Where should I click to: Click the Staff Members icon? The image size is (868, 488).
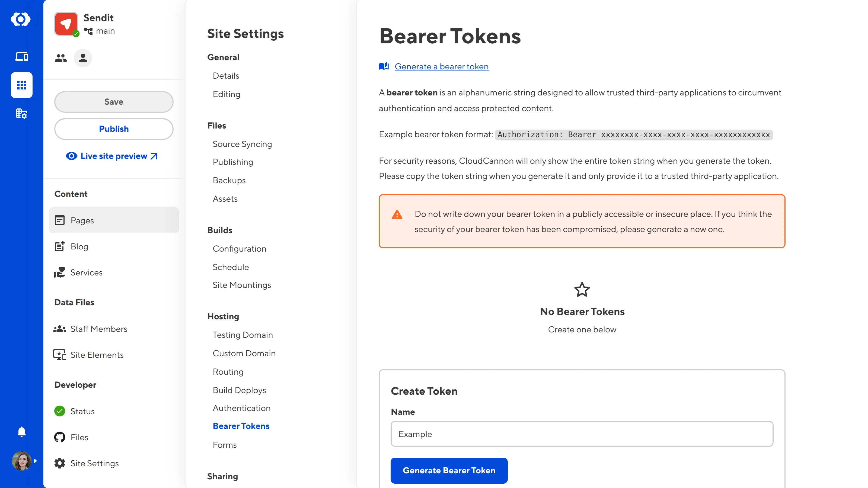point(60,328)
